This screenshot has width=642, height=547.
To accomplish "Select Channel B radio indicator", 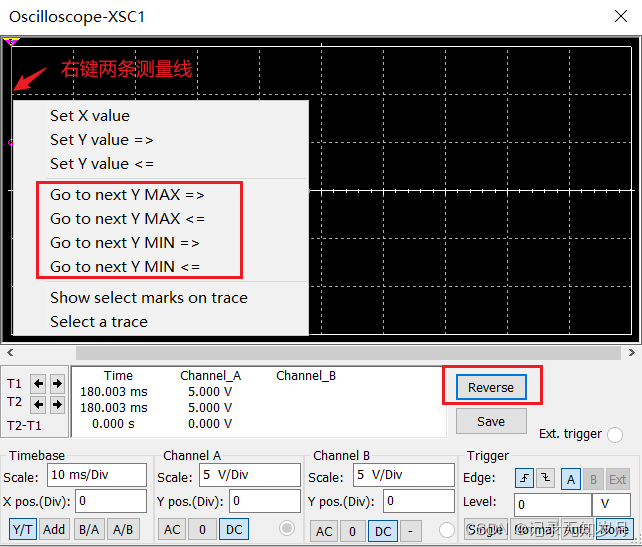I will pyautogui.click(x=446, y=529).
